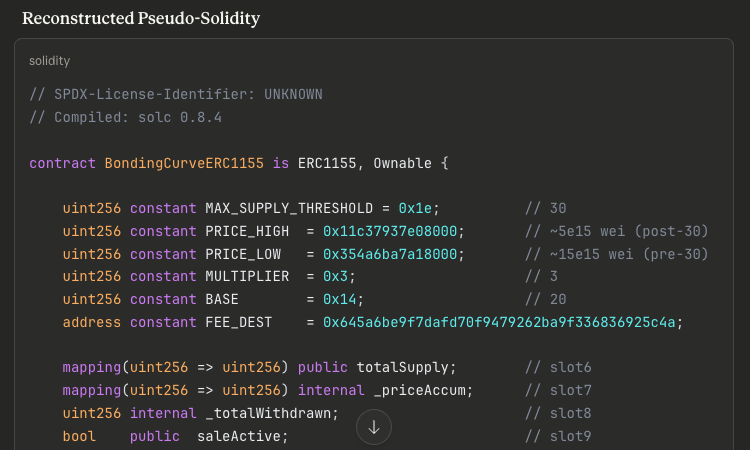Click the 'Reconstructed Pseudo-Solidity' heading

(141, 18)
